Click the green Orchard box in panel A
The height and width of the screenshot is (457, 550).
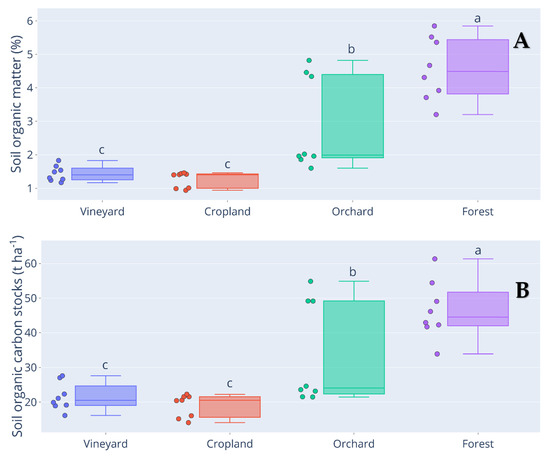pos(353,116)
